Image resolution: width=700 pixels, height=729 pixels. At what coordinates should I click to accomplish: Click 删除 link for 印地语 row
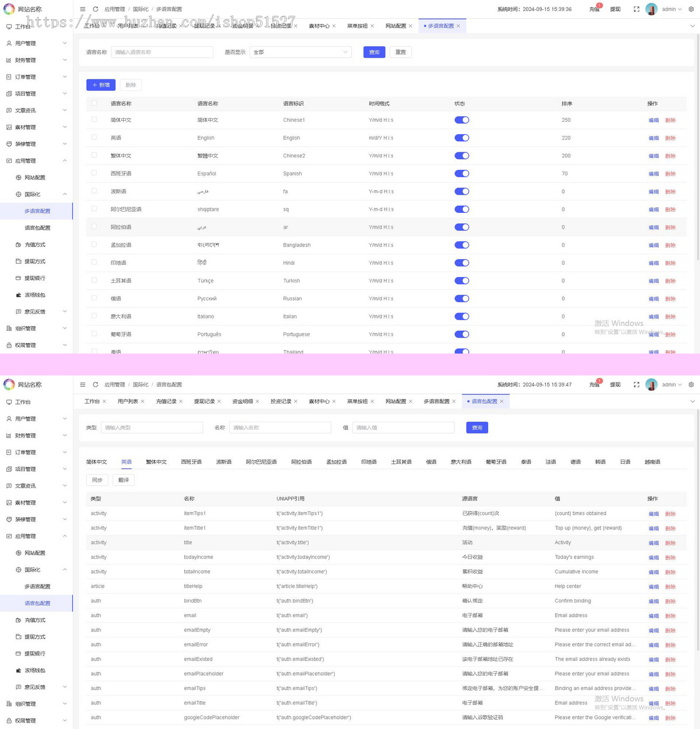point(670,263)
